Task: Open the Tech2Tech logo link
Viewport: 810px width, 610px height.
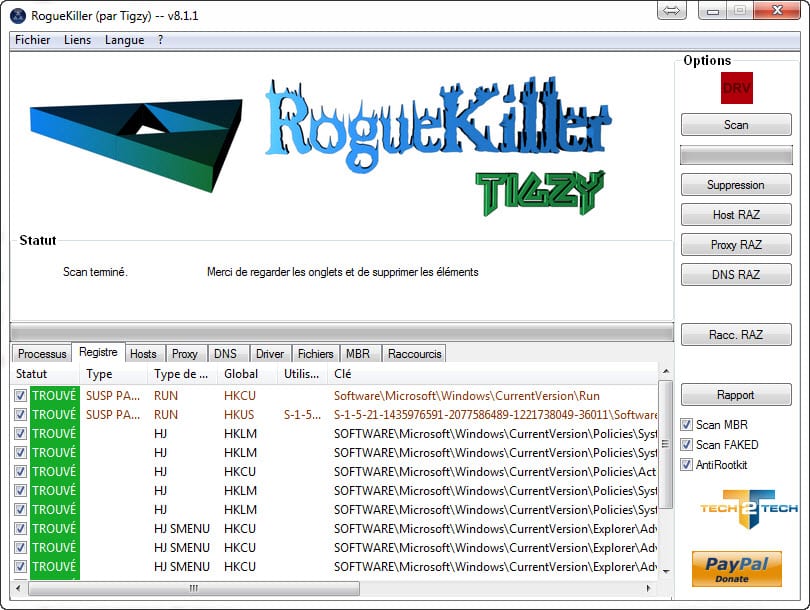Action: coord(749,509)
